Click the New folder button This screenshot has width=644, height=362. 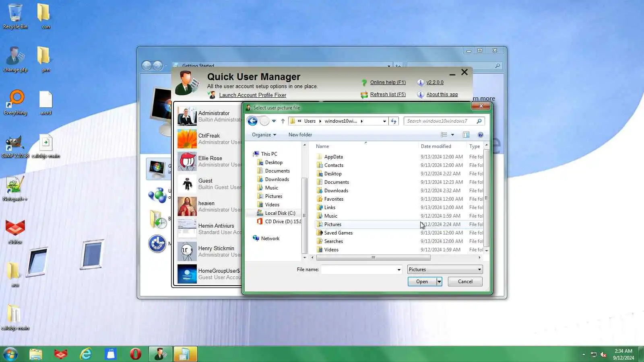300,135
